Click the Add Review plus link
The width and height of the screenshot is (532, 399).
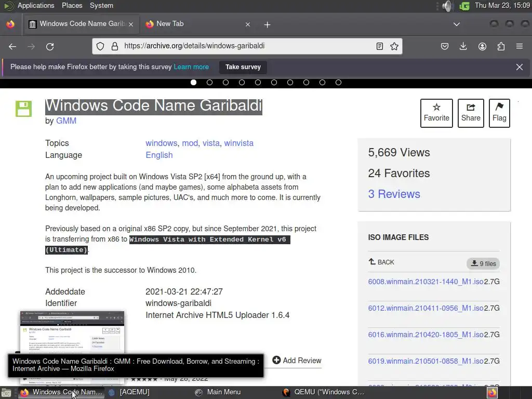coord(297,361)
